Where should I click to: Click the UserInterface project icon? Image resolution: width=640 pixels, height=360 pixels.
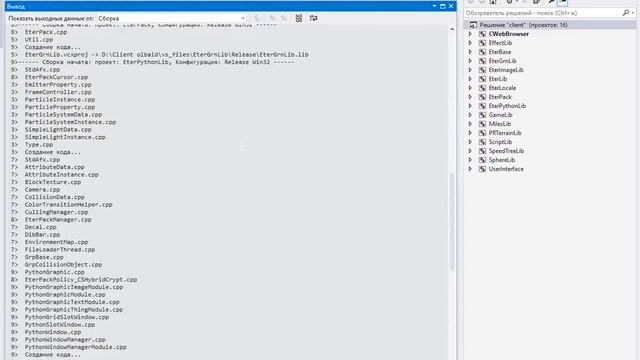tap(482, 169)
